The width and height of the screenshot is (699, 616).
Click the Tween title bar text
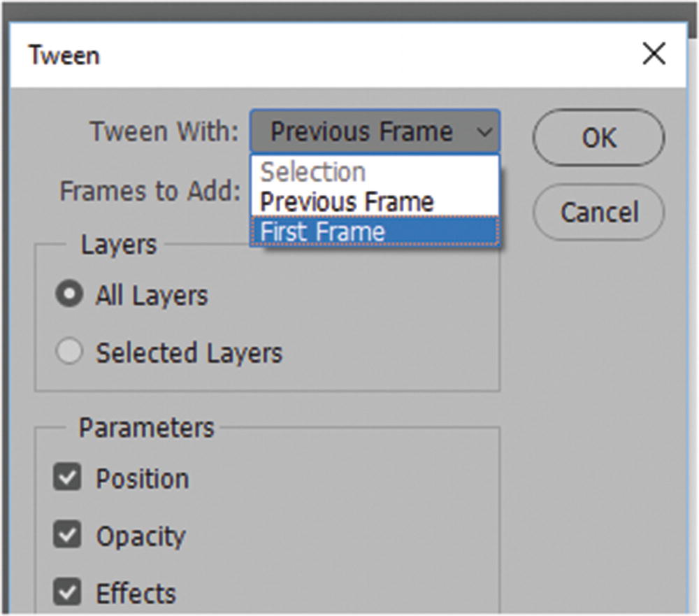[x=64, y=55]
